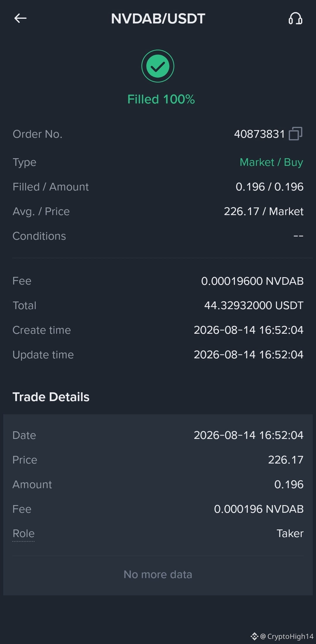Image resolution: width=316 pixels, height=644 pixels.
Task: Copy the order number 40873831
Action: click(x=296, y=134)
